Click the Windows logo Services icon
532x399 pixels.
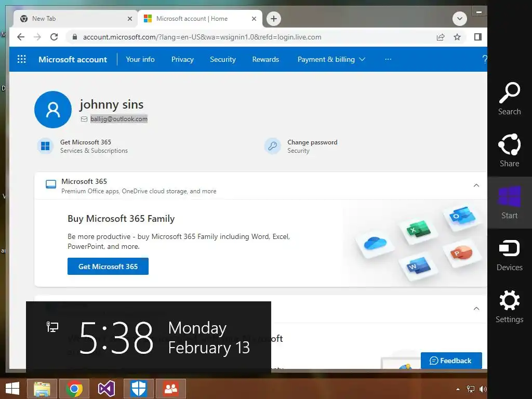[x=45, y=146]
